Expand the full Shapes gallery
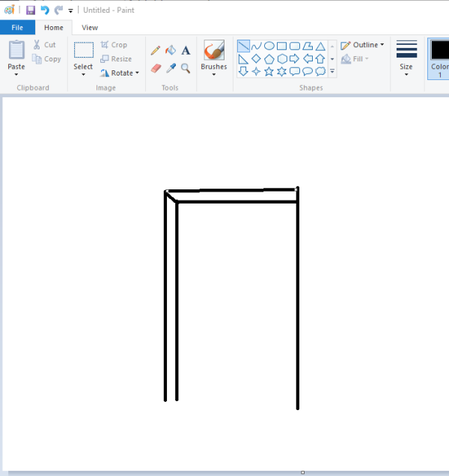This screenshot has height=476, width=449. pyautogui.click(x=332, y=72)
